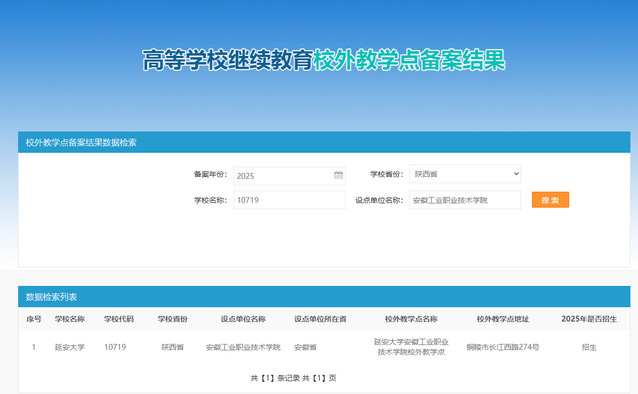This screenshot has height=394, width=638.
Task: Expand the 学校省份 dropdown showing 陕西省
Action: [x=465, y=174]
